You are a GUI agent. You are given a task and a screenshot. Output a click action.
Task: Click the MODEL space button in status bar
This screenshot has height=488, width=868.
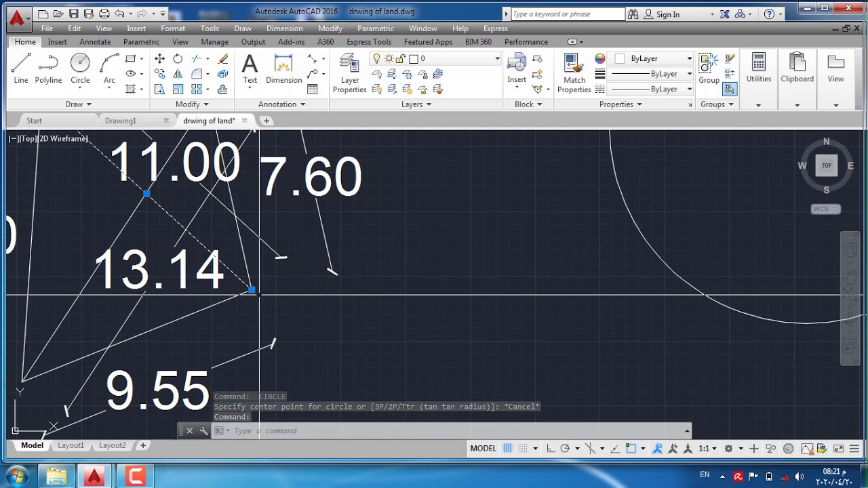pos(484,448)
